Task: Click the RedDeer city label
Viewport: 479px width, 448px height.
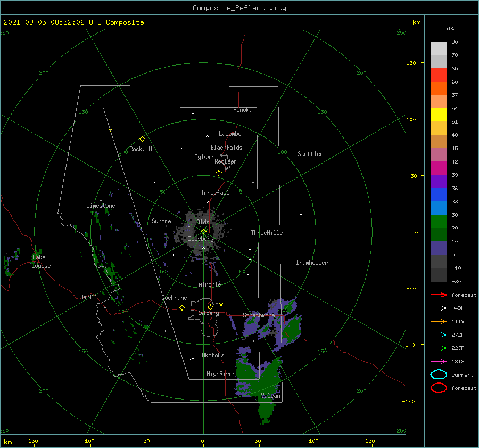Action: pyautogui.click(x=226, y=161)
